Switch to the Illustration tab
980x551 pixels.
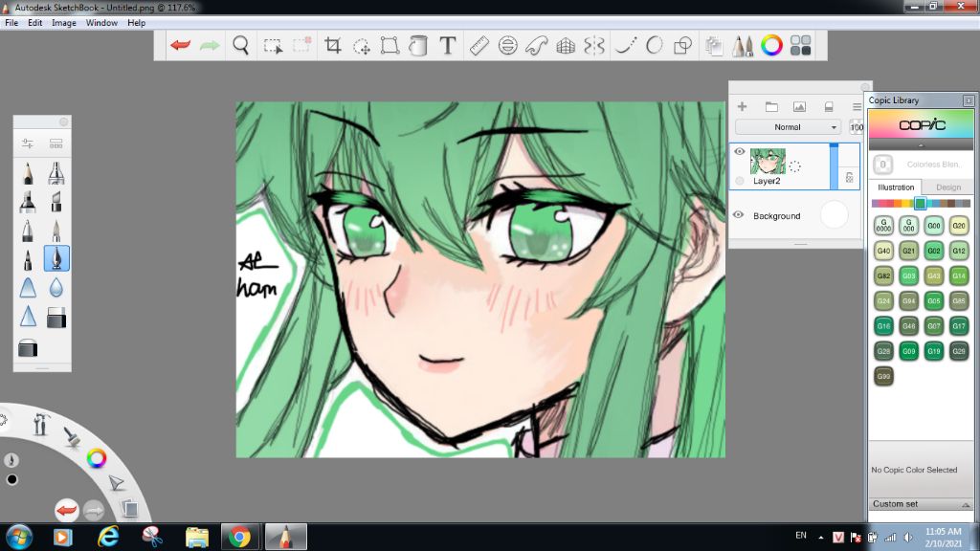tap(896, 187)
